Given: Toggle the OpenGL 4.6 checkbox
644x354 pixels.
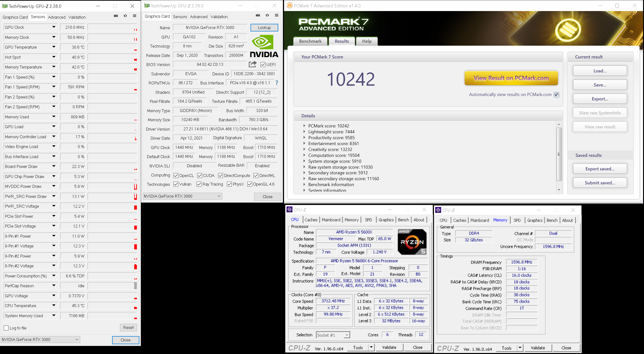Looking at the screenshot, I should click(250, 184).
